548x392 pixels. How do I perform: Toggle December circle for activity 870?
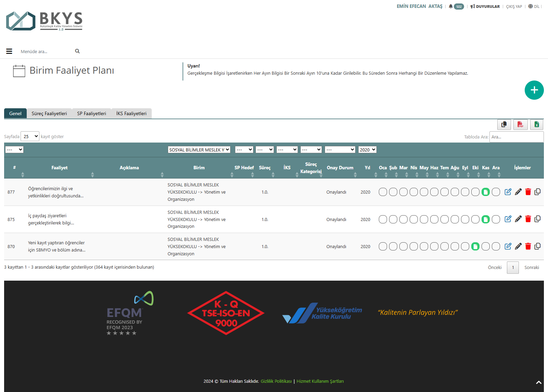point(496,246)
